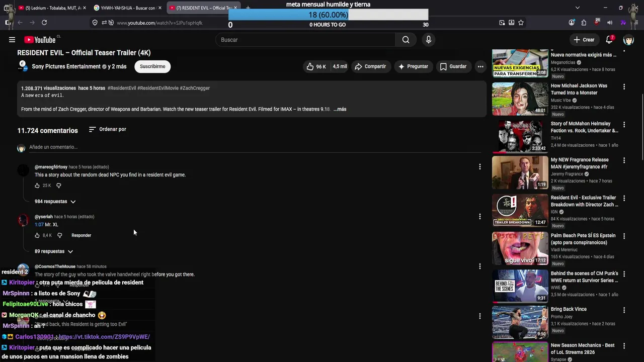644x362 pixels.
Task: Like the comment by @mareogfdrtosy
Action: [x=37, y=186]
